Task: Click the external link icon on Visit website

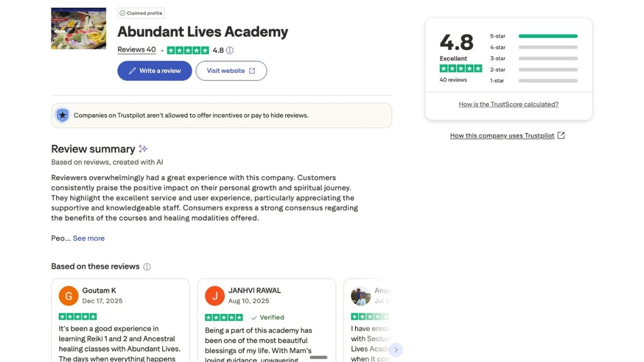Action: coord(252,71)
